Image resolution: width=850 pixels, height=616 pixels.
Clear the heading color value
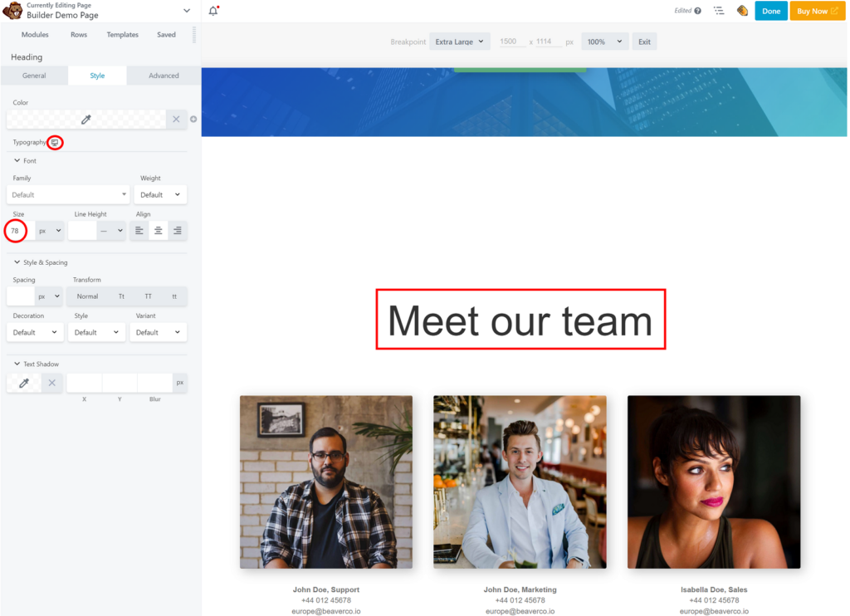click(176, 120)
